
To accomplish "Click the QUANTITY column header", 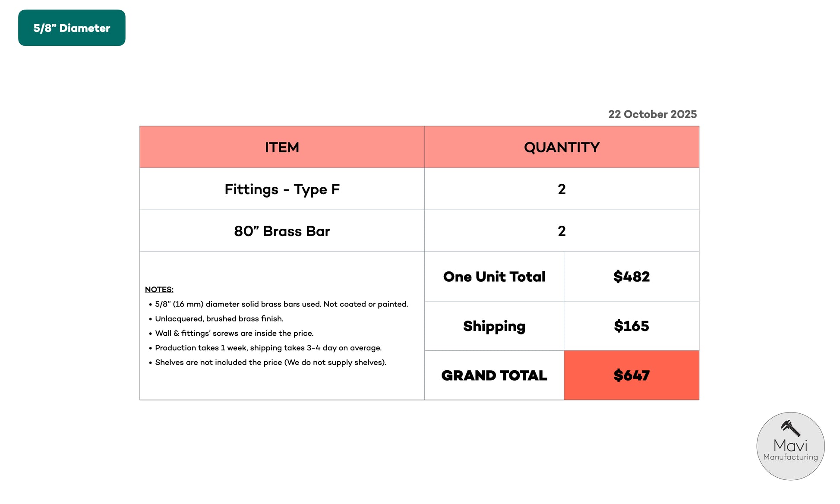I will point(562,148).
